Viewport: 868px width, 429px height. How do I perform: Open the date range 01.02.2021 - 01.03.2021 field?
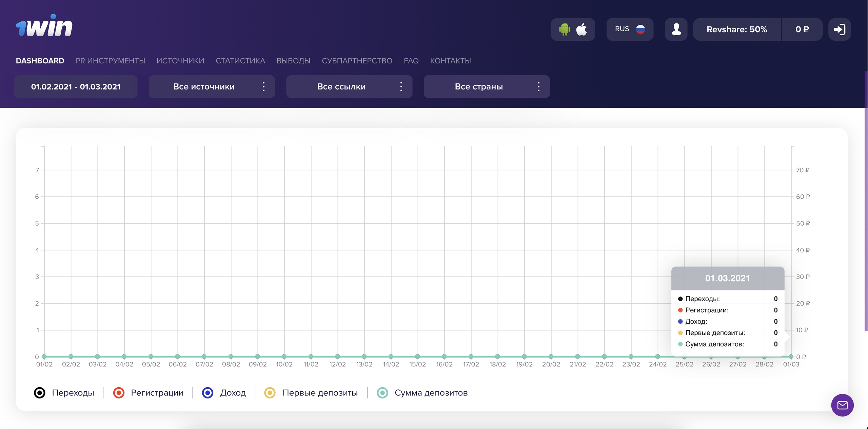(x=76, y=86)
